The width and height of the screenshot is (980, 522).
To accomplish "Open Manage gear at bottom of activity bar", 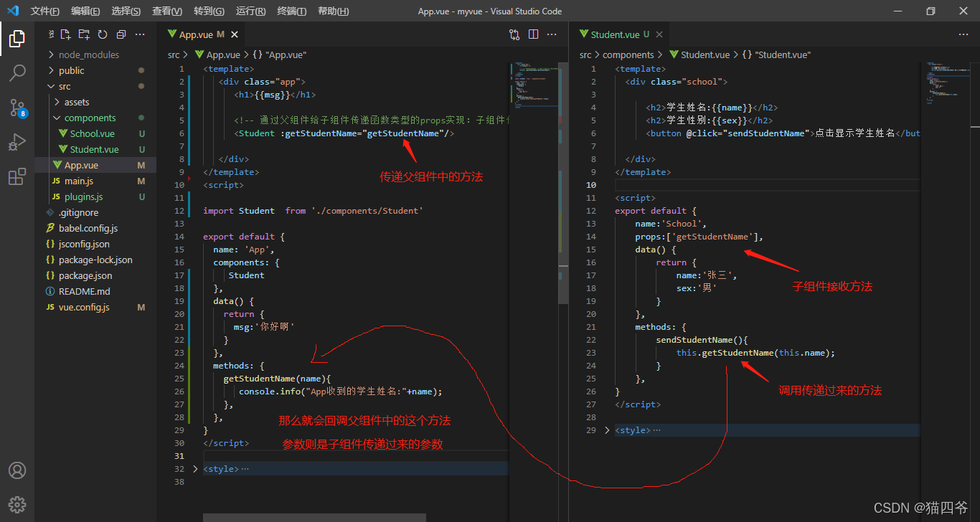I will point(17,504).
